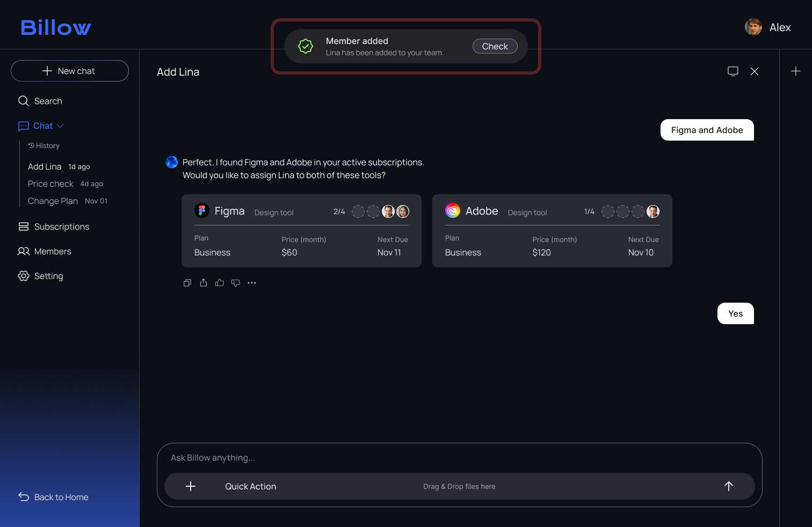Return via Back to Home

tap(53, 497)
